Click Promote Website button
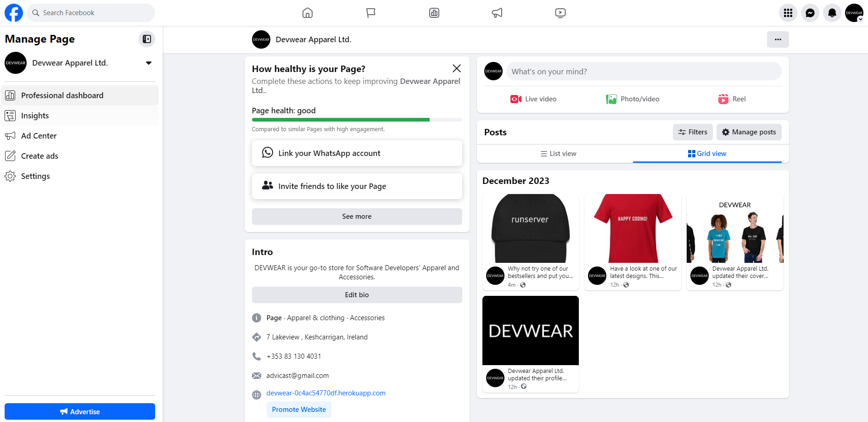The width and height of the screenshot is (868, 422). coord(299,410)
